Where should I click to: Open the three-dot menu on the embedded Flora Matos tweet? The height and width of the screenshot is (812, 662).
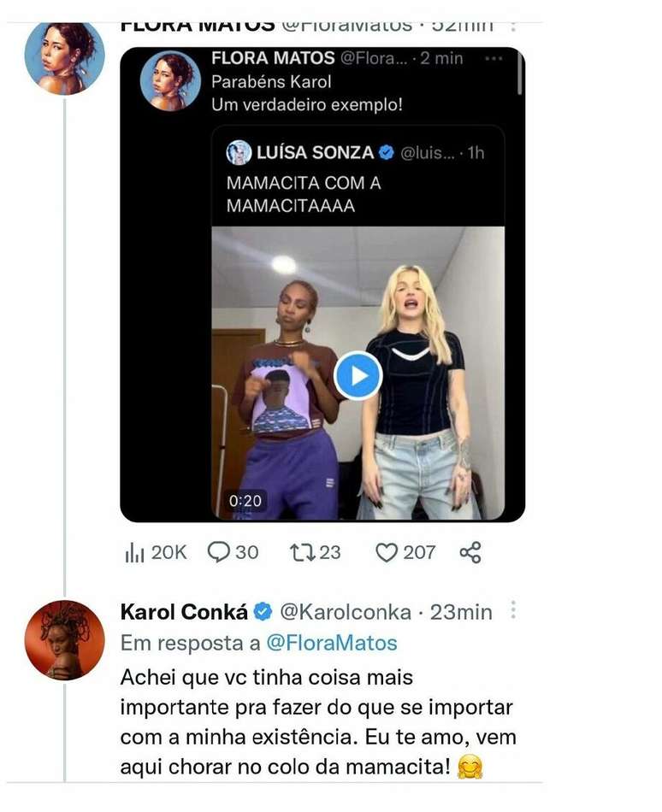[494, 59]
